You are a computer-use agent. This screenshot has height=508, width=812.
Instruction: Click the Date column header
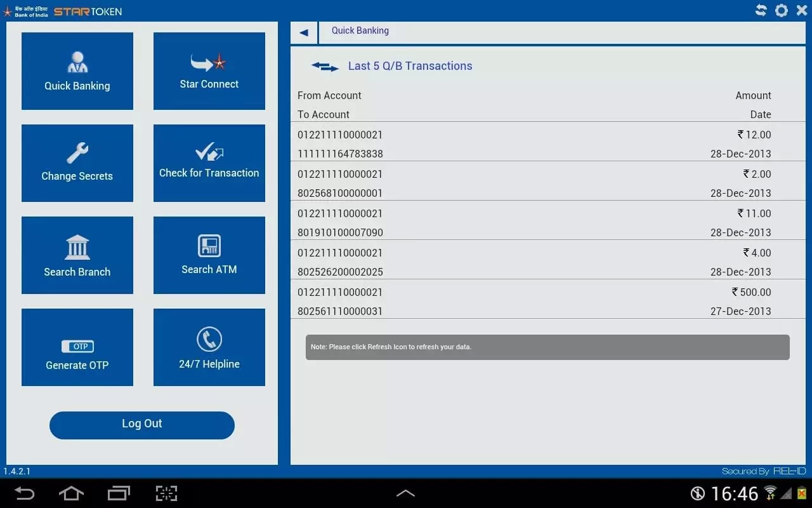coord(761,114)
